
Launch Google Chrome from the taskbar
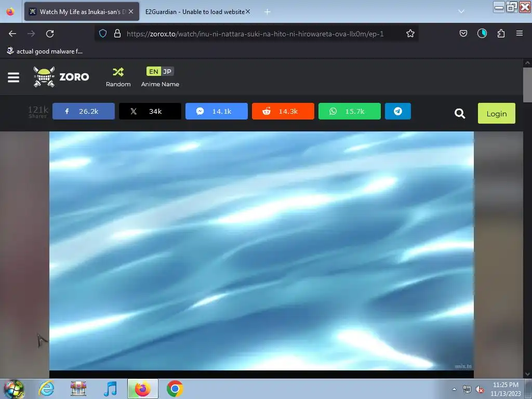175,389
